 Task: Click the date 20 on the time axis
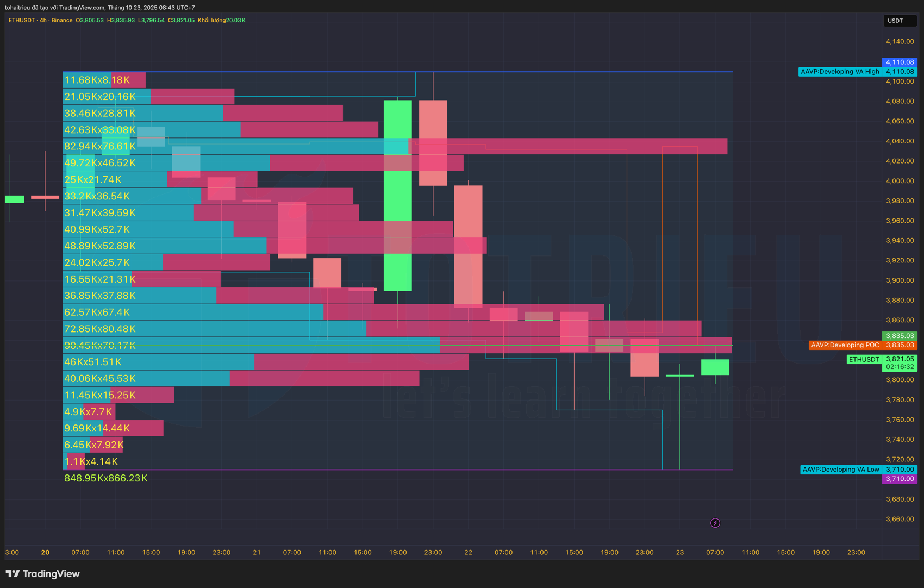[45, 552]
